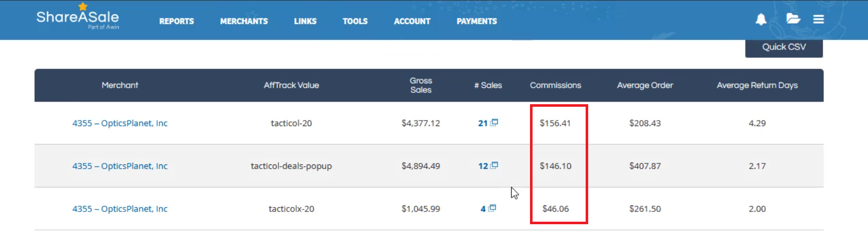This screenshot has height=237, width=868.
Task: Download report with Quick CSV button
Action: 784,48
